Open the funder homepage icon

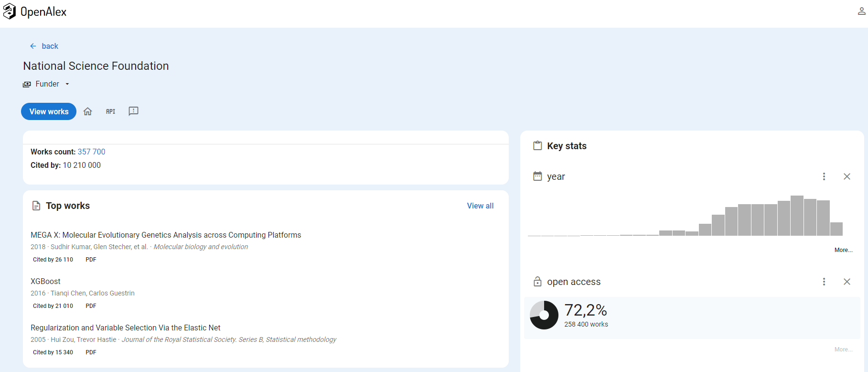[87, 111]
